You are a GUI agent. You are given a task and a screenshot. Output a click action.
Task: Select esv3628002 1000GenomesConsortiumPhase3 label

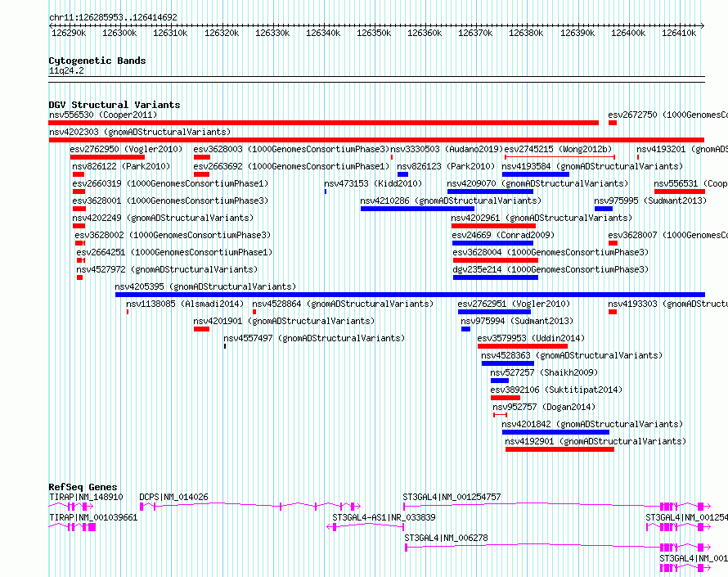coord(173,235)
